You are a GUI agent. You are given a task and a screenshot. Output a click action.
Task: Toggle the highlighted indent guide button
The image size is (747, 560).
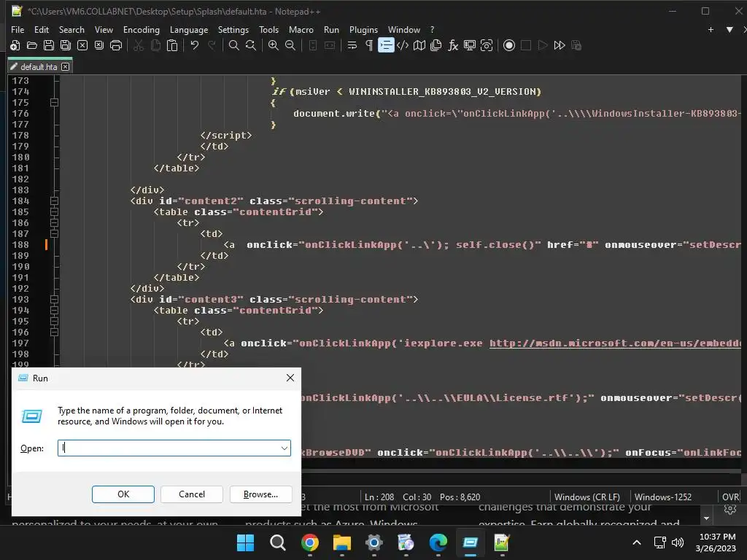point(386,46)
